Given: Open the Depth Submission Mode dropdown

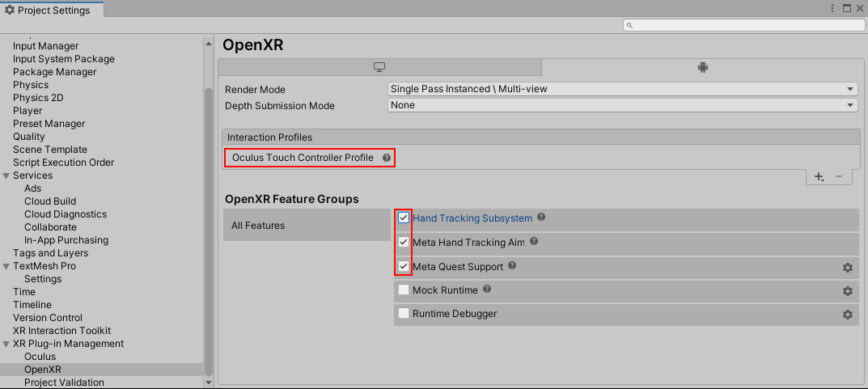Looking at the screenshot, I should pos(622,105).
